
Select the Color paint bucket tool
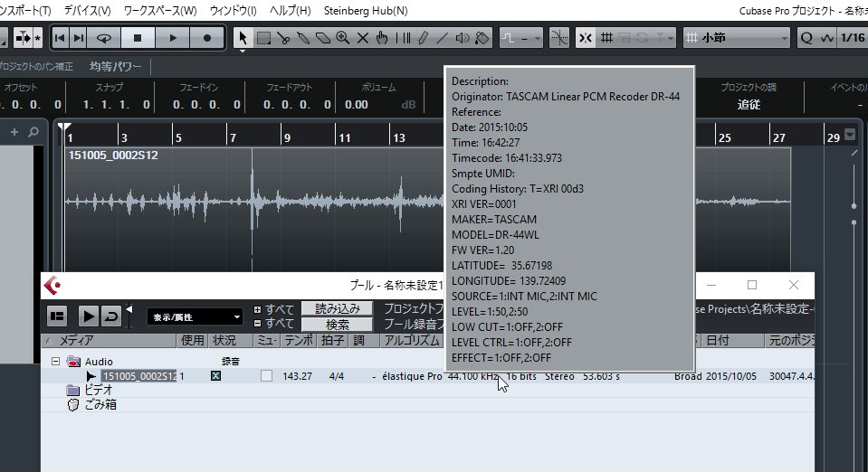pyautogui.click(x=482, y=38)
